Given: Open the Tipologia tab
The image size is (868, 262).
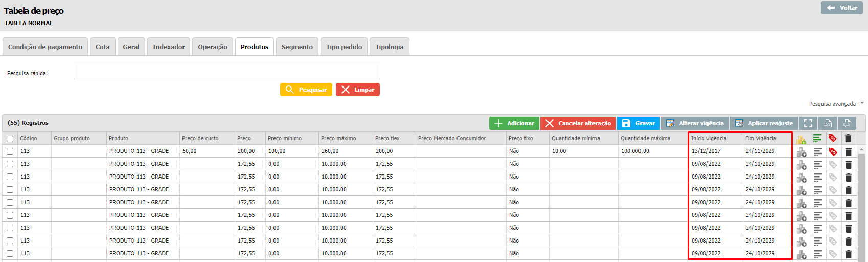Looking at the screenshot, I should [x=390, y=47].
